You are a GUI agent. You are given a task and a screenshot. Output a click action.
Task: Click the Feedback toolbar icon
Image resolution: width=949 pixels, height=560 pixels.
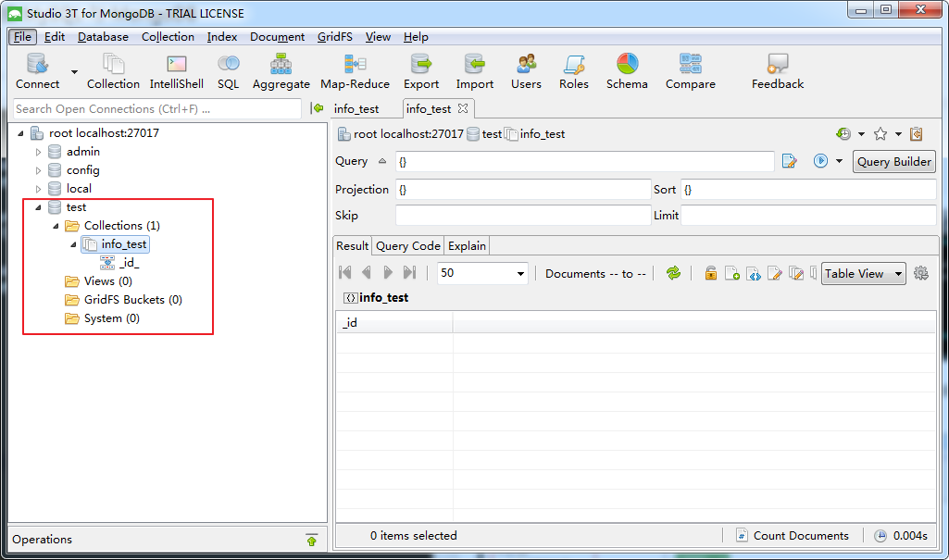click(778, 70)
